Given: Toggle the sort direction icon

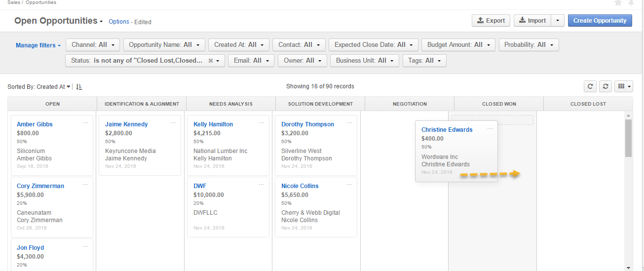Looking at the screenshot, I should [x=79, y=87].
